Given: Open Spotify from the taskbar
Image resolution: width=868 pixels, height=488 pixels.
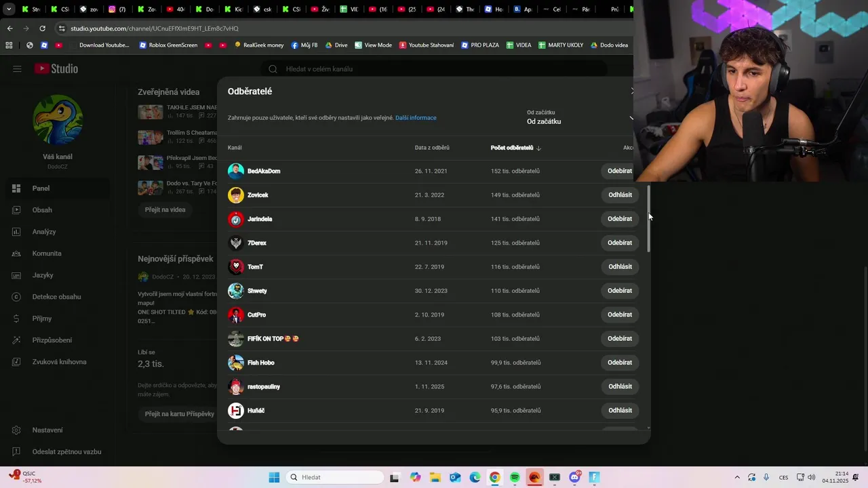Looking at the screenshot, I should [515, 477].
